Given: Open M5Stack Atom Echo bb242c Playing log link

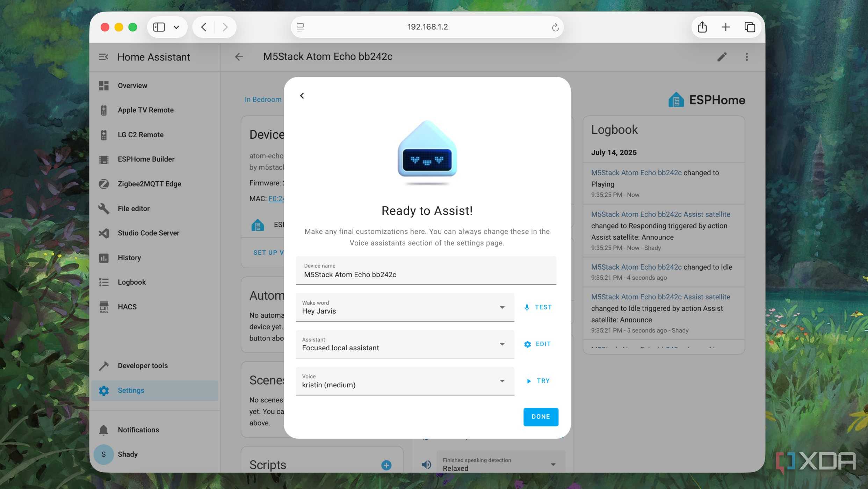Looking at the screenshot, I should tap(636, 173).
